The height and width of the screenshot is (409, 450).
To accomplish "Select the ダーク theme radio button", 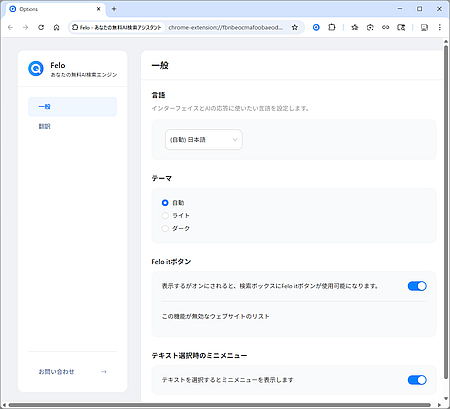I will (165, 228).
